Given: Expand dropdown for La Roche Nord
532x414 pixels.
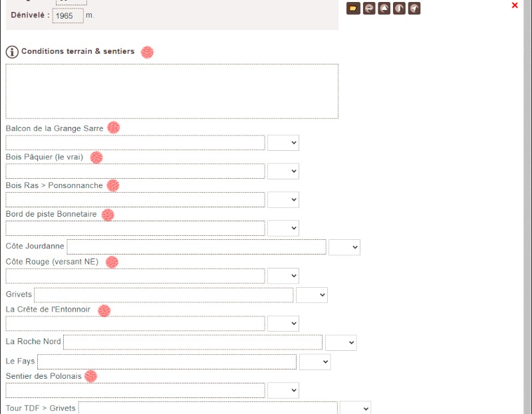Looking at the screenshot, I should click(340, 342).
